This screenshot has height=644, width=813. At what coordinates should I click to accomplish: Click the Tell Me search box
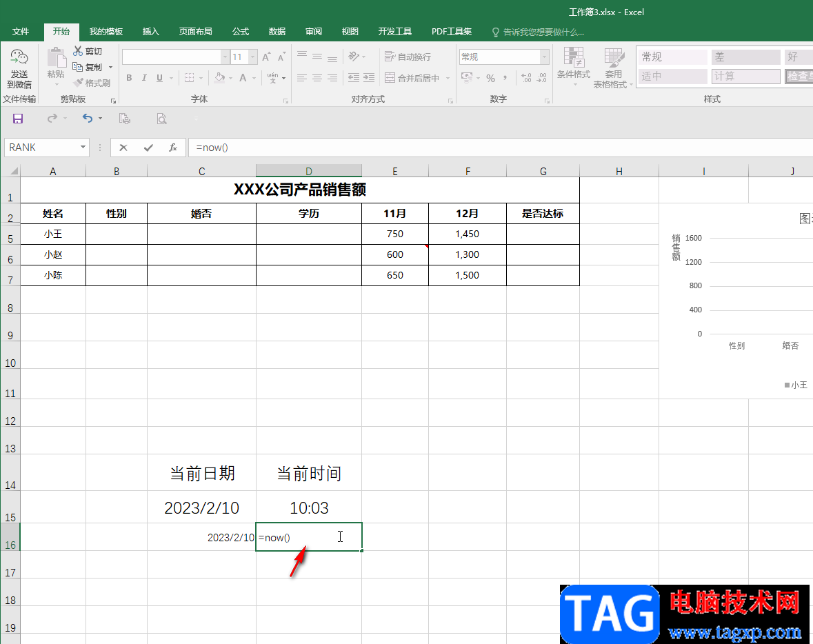click(538, 32)
